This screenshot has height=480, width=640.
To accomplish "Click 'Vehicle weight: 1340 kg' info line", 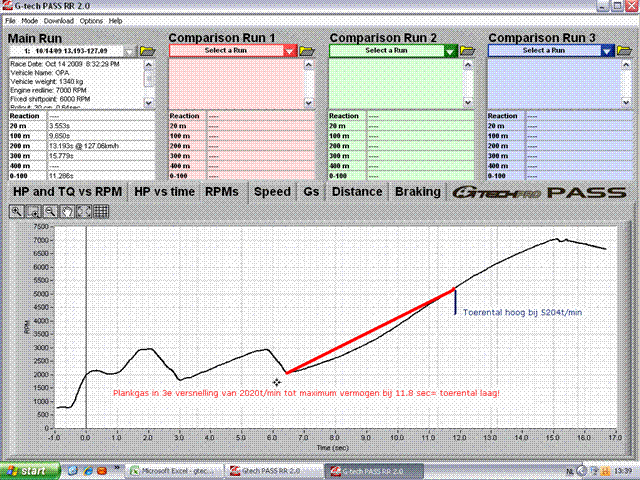I will coord(47,82).
